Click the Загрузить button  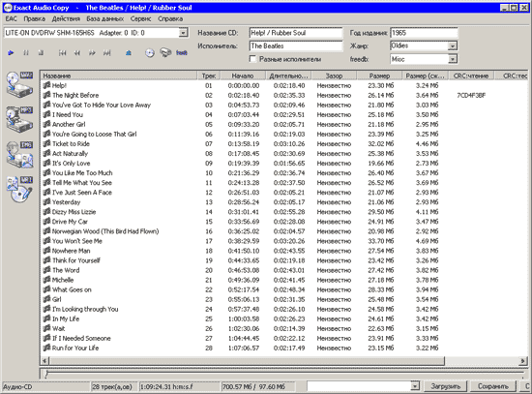pyautogui.click(x=446, y=386)
